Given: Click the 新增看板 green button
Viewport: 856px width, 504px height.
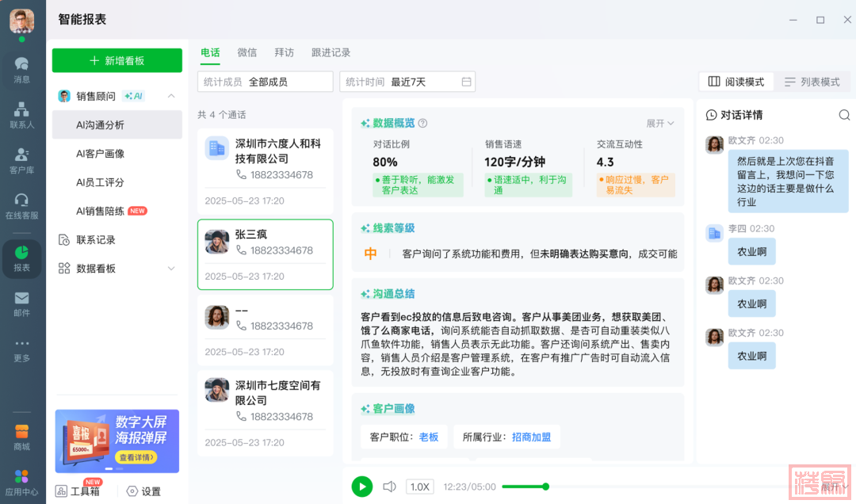Looking at the screenshot, I should pos(117,60).
